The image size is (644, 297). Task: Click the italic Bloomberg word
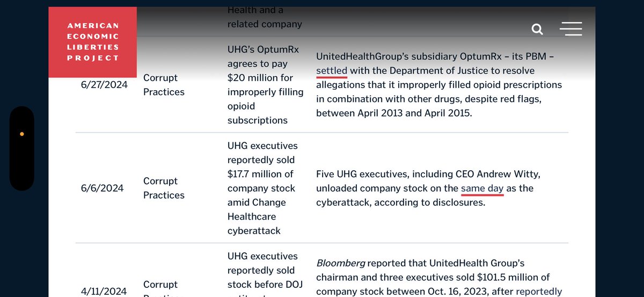[x=338, y=263]
